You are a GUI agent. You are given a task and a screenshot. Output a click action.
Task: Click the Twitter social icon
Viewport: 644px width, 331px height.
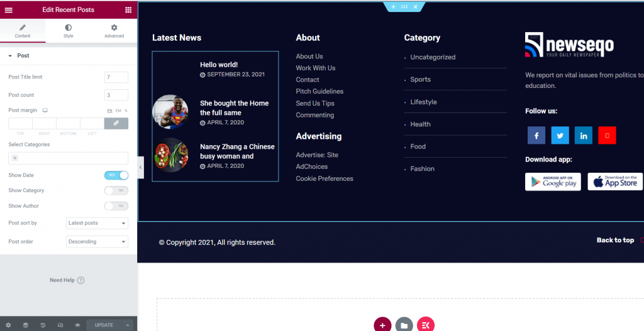coord(560,136)
